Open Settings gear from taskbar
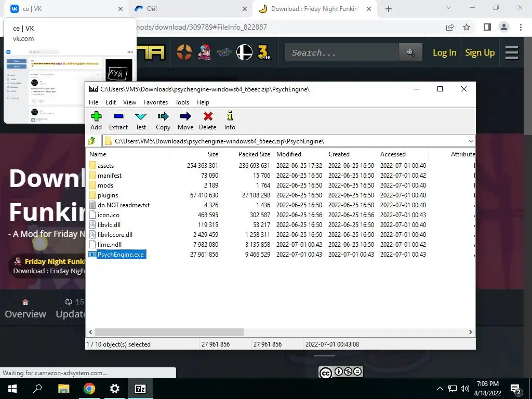Image resolution: width=532 pixels, height=399 pixels. [x=115, y=389]
